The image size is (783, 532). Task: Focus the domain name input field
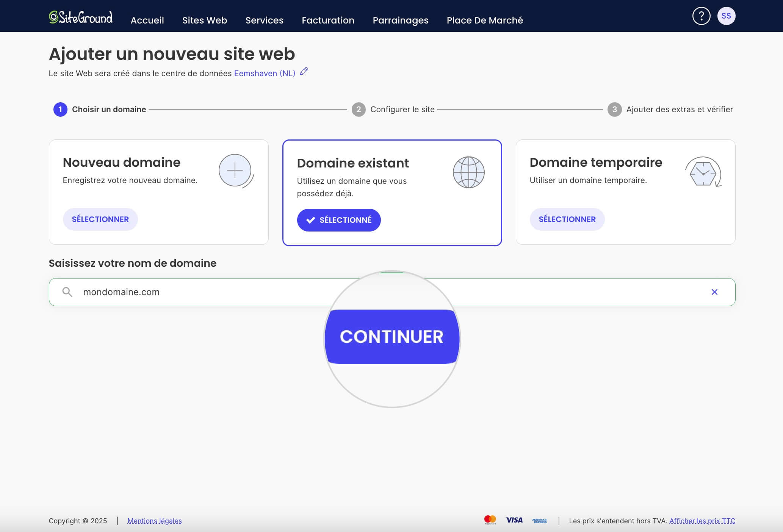pyautogui.click(x=392, y=292)
